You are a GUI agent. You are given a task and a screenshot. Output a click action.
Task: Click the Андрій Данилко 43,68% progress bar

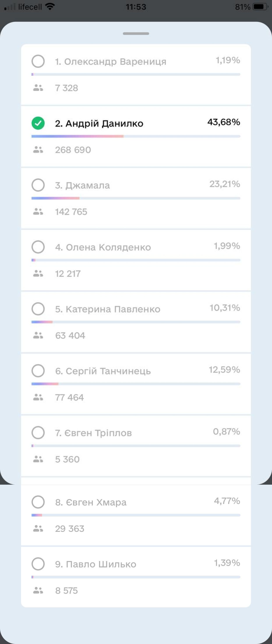[x=136, y=137]
